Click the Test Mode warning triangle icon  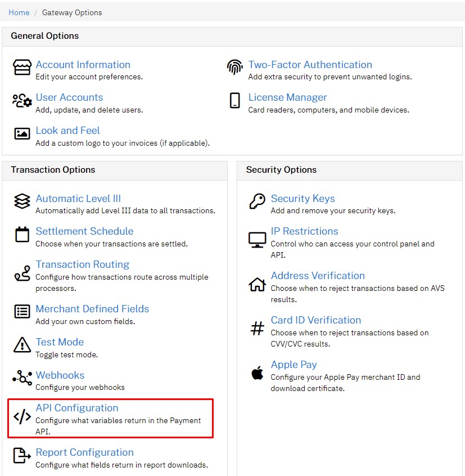tap(22, 345)
